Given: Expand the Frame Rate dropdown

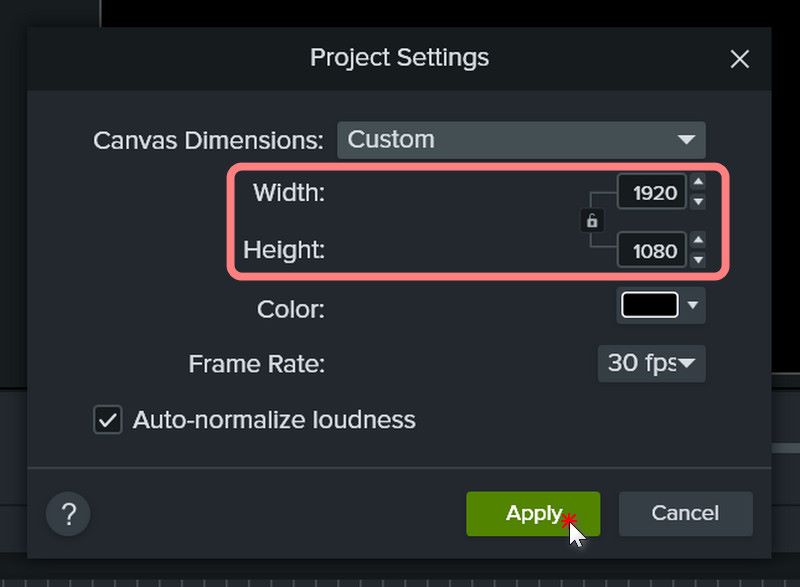Looking at the screenshot, I should (x=651, y=363).
